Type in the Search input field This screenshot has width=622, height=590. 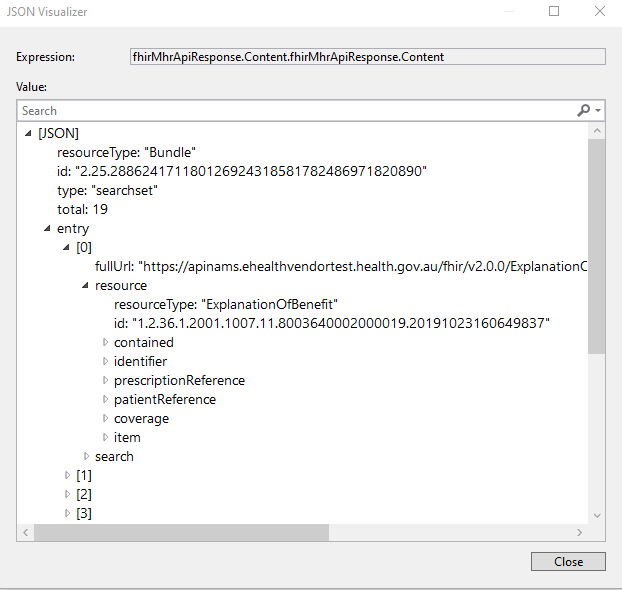pyautogui.click(x=290, y=111)
